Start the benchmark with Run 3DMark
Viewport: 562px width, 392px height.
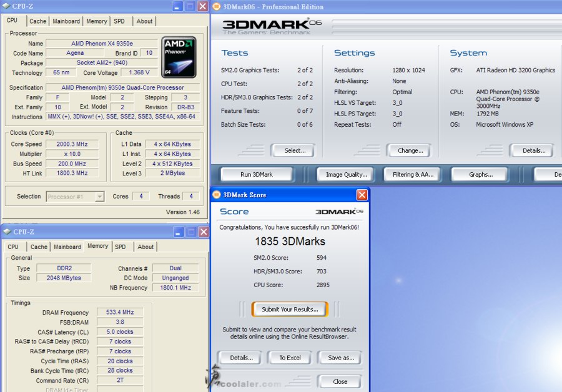coord(256,175)
